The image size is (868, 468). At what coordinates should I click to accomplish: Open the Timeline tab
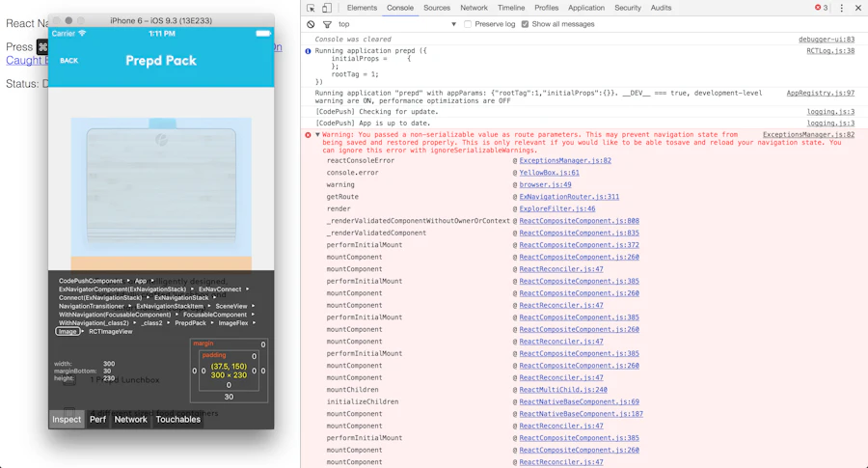click(x=511, y=8)
